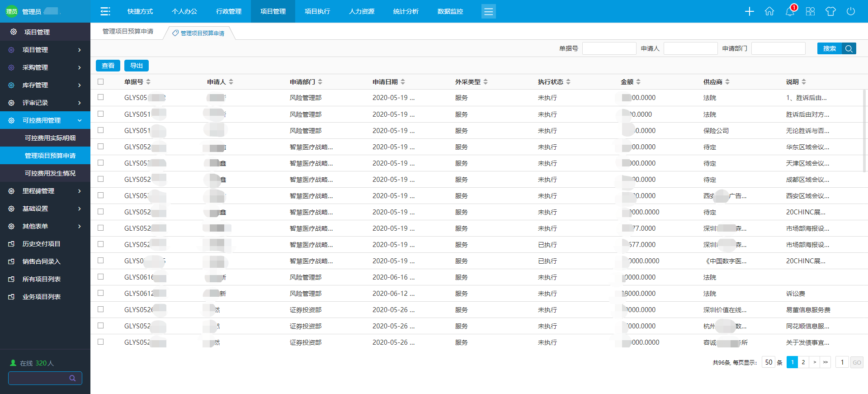The width and height of the screenshot is (868, 394).
Task: Click the 导出 export button
Action: pyautogui.click(x=137, y=66)
